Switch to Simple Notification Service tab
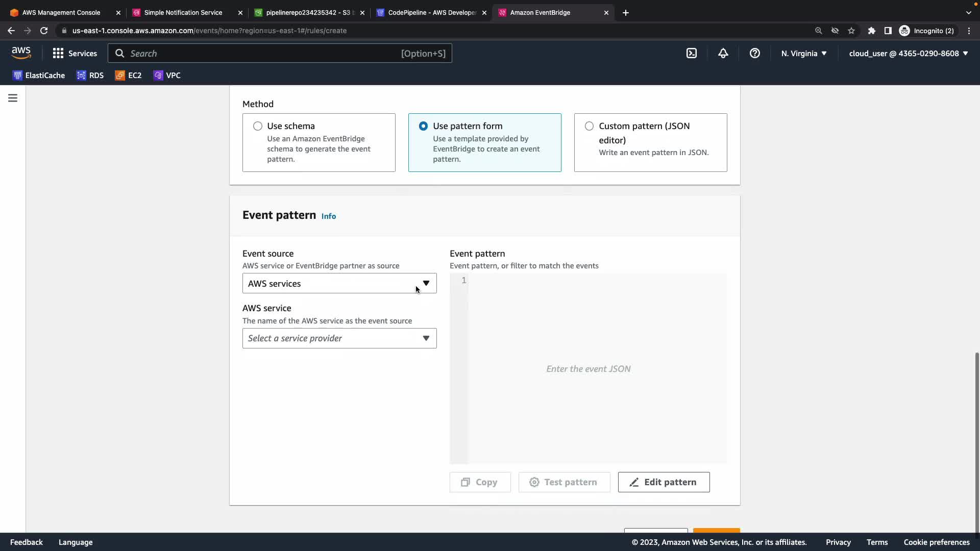Viewport: 980px width, 551px height. (183, 12)
